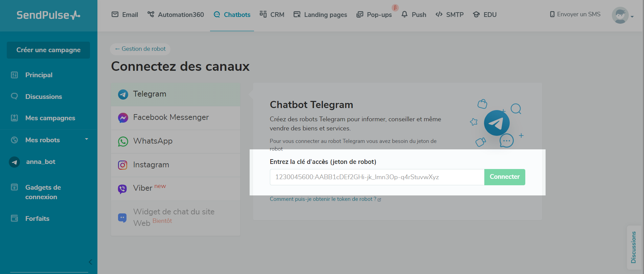Click the Créer une campagne button
644x274 pixels.
(x=48, y=50)
